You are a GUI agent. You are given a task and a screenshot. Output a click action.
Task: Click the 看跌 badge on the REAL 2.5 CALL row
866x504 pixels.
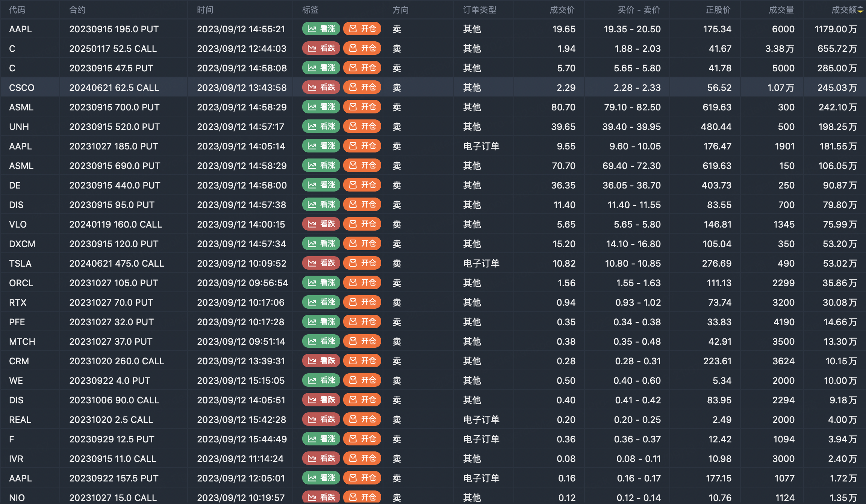321,419
